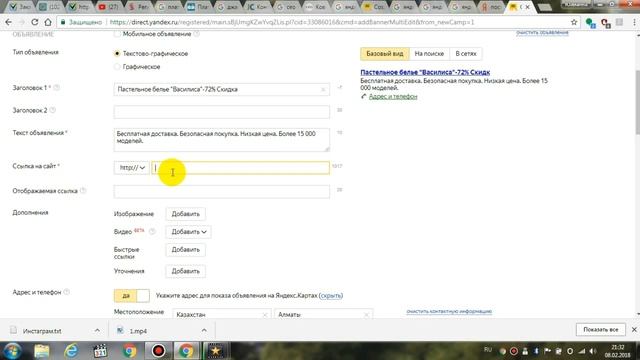640x360 pixels.
Task: Switch to the На поиске preview tab
Action: [x=429, y=53]
